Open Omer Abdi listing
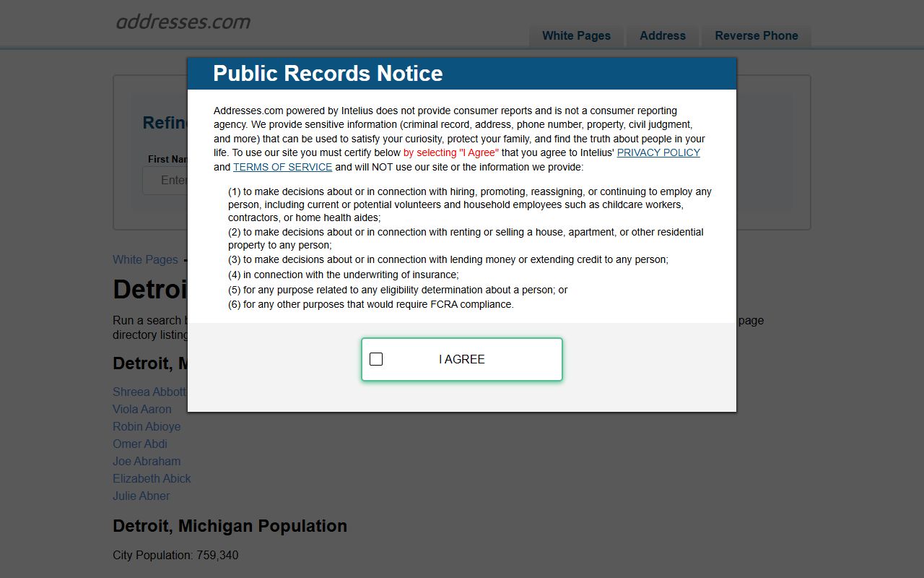 click(140, 444)
